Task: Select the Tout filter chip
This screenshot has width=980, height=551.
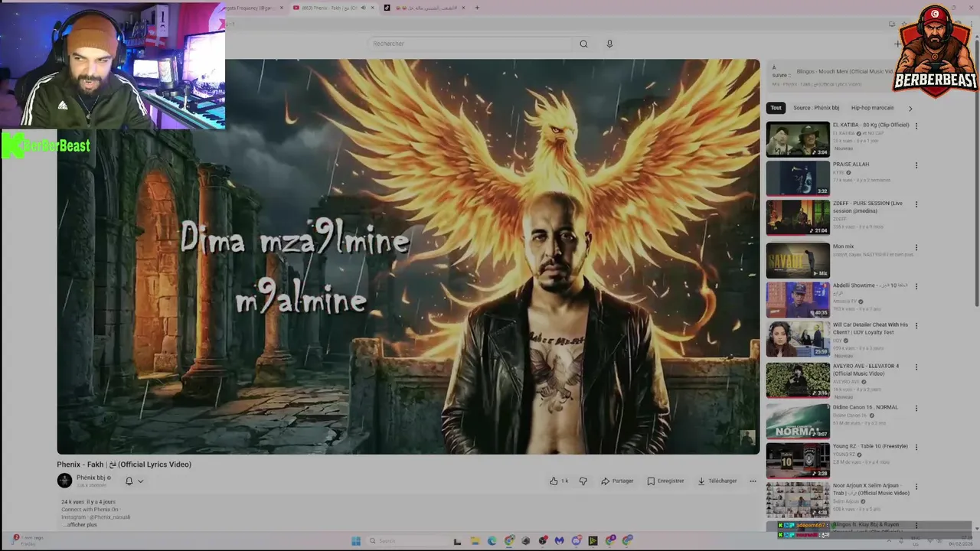Action: 776,108
